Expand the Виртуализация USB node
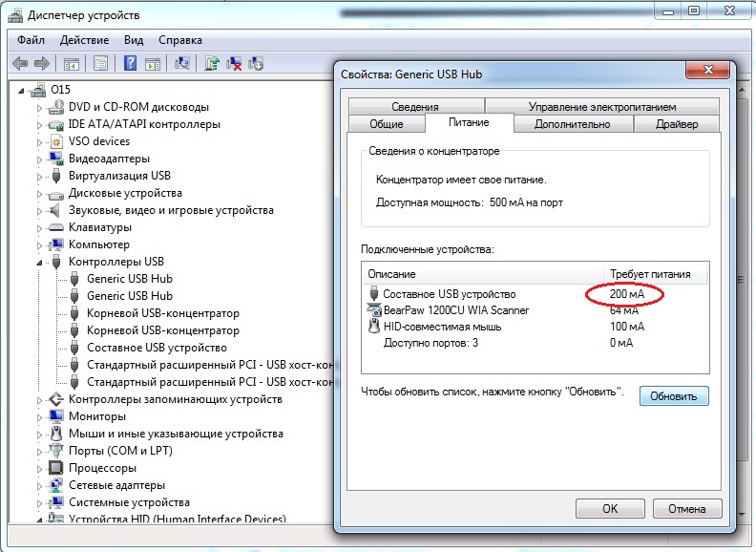Screen dimensions: 756x552 (39, 177)
